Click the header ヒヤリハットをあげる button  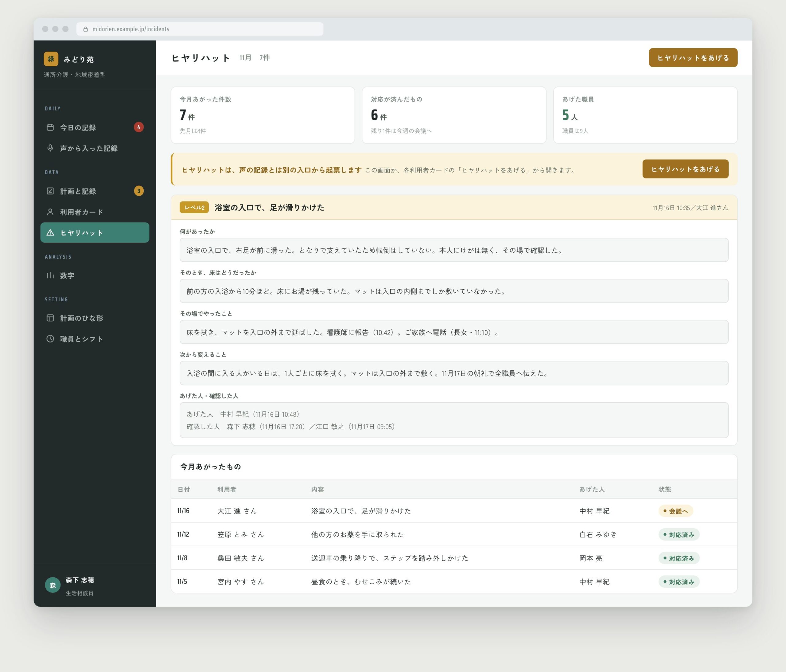click(x=693, y=58)
